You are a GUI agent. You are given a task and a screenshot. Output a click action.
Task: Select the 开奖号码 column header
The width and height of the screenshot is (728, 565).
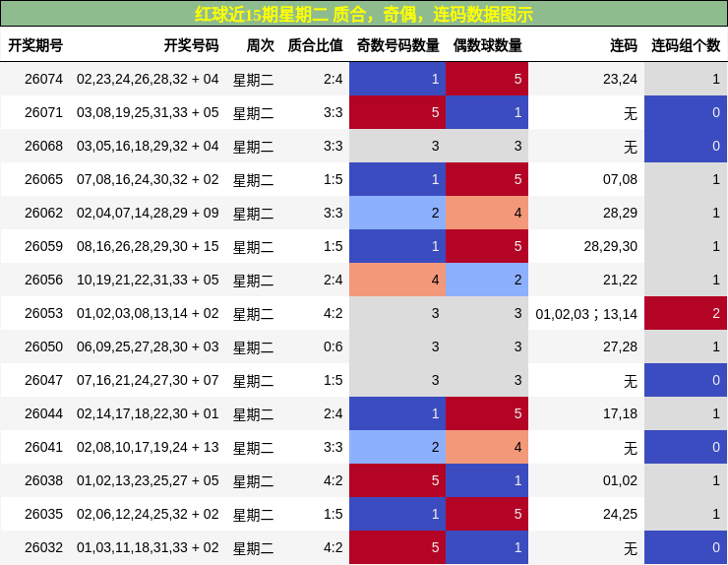tap(191, 45)
